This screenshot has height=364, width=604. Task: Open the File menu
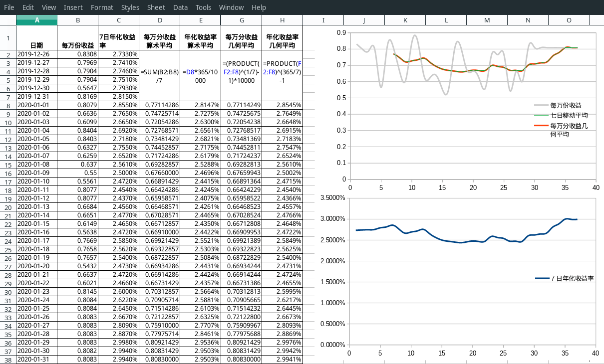tap(9, 7)
